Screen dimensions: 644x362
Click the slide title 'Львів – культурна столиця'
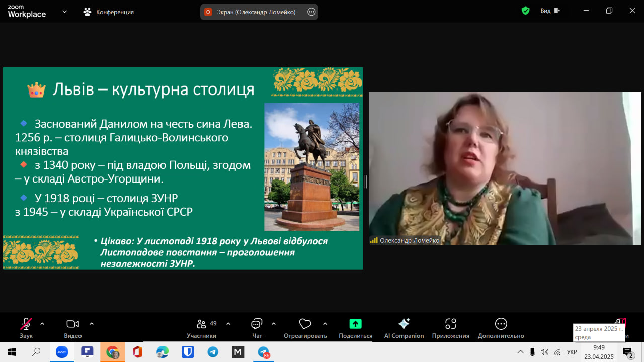pos(153,90)
